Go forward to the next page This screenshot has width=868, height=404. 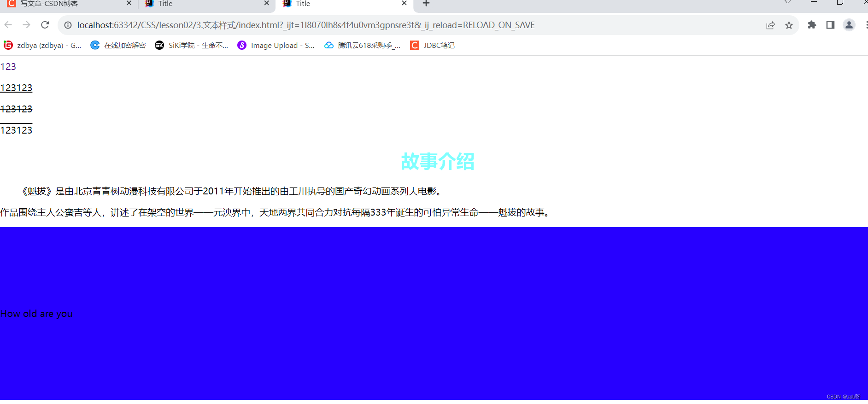(x=27, y=25)
